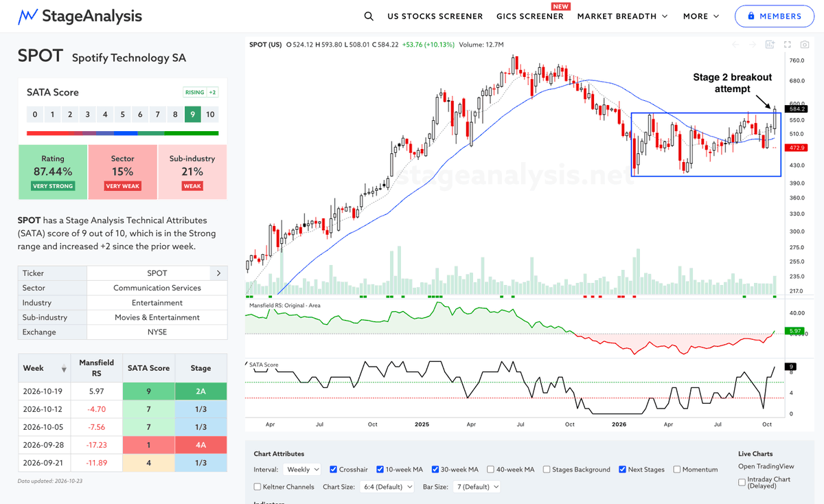
Task: Click the Movies & Entertainment value
Action: (x=157, y=317)
